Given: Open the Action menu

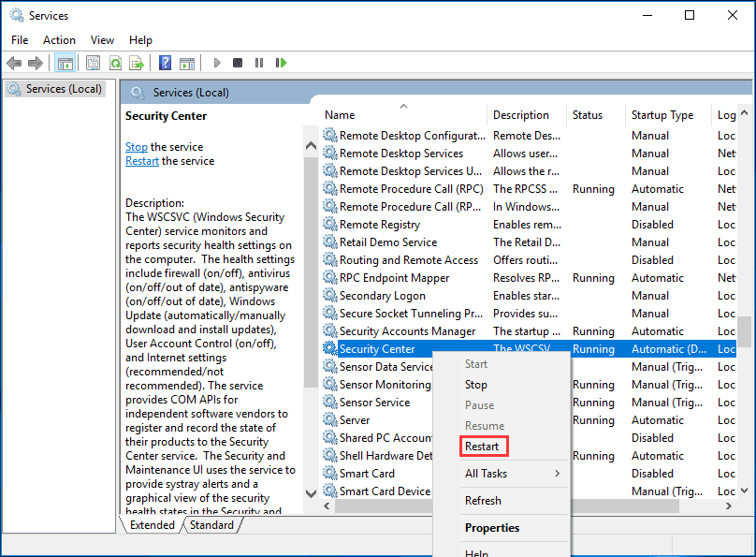Looking at the screenshot, I should 59,40.
